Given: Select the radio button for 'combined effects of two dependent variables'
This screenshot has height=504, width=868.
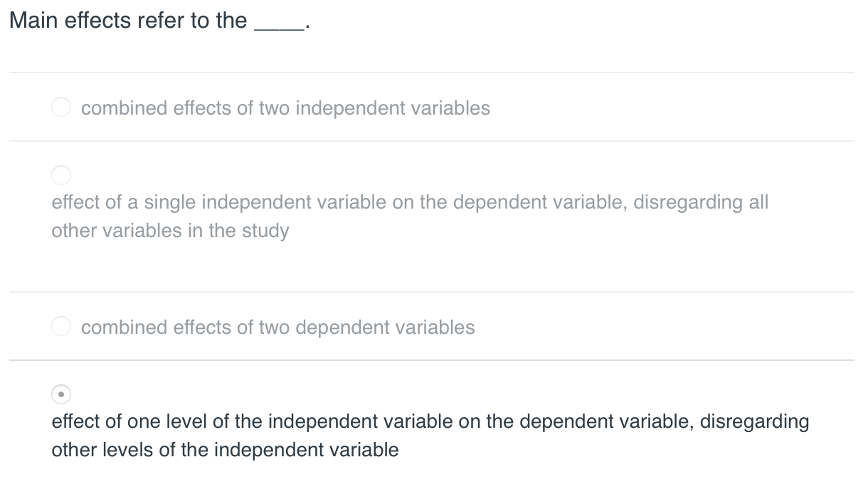Looking at the screenshot, I should [61, 326].
